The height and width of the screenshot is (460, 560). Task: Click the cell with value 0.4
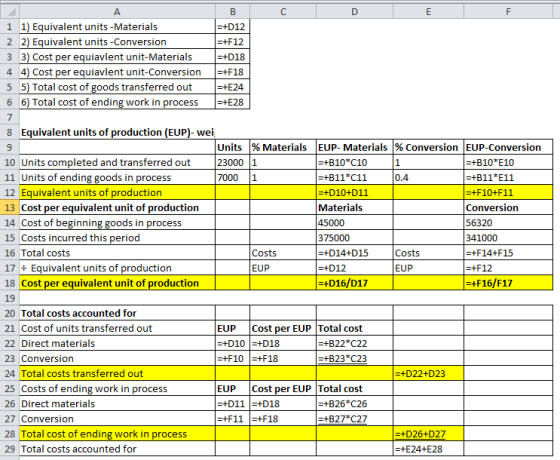(x=428, y=178)
